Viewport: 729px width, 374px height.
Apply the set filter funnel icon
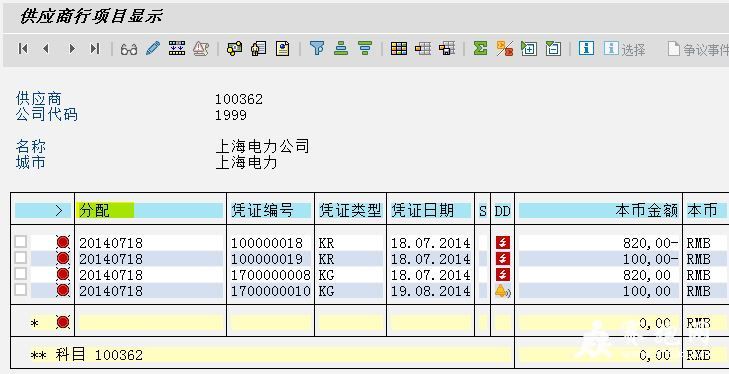pyautogui.click(x=317, y=48)
